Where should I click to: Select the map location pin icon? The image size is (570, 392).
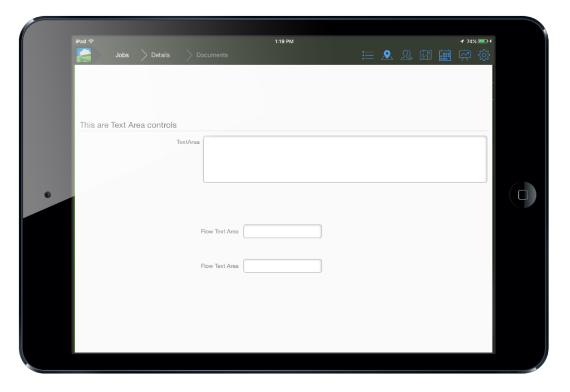pos(387,55)
